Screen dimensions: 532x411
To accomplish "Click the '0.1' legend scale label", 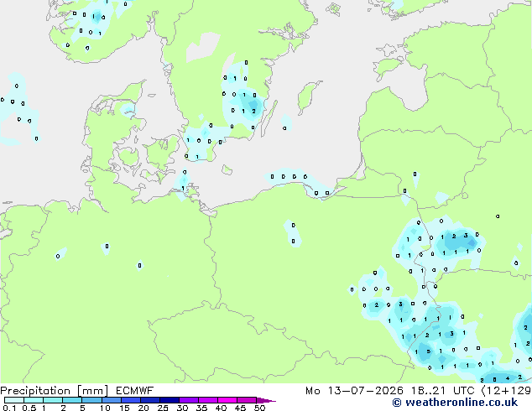I will point(9,408).
